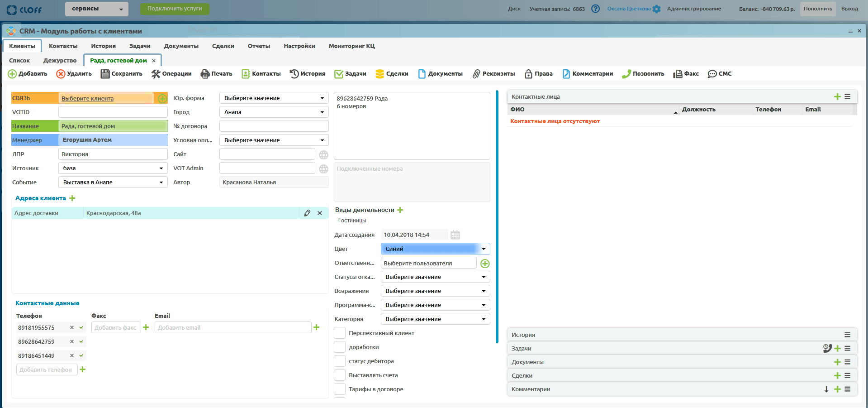
Task: Enable the Перспективный клиент checkbox
Action: [340, 333]
